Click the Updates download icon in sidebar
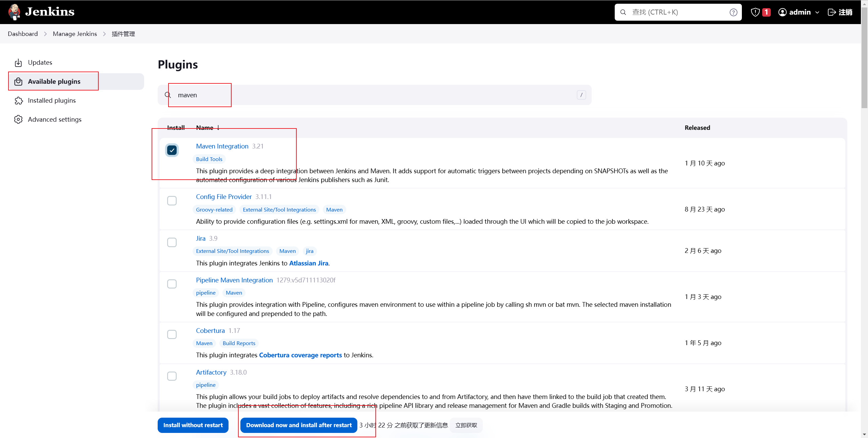Image resolution: width=868 pixels, height=438 pixels. (18, 63)
